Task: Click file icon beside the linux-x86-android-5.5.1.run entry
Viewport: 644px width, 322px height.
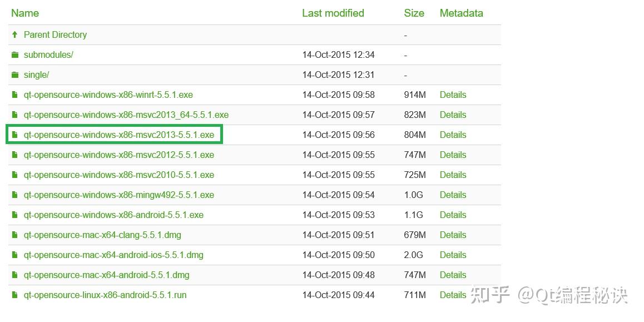Action: 15,295
